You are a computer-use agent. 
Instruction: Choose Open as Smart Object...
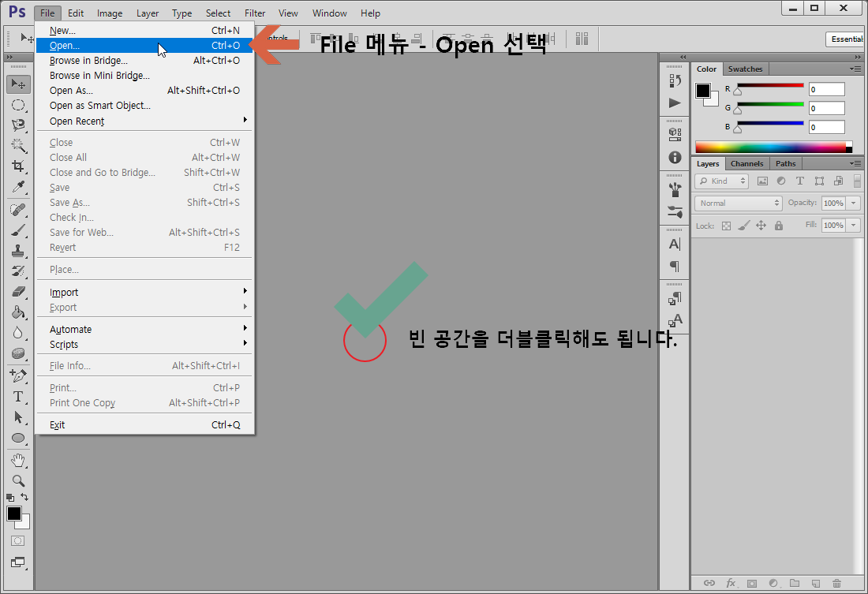click(x=144, y=105)
